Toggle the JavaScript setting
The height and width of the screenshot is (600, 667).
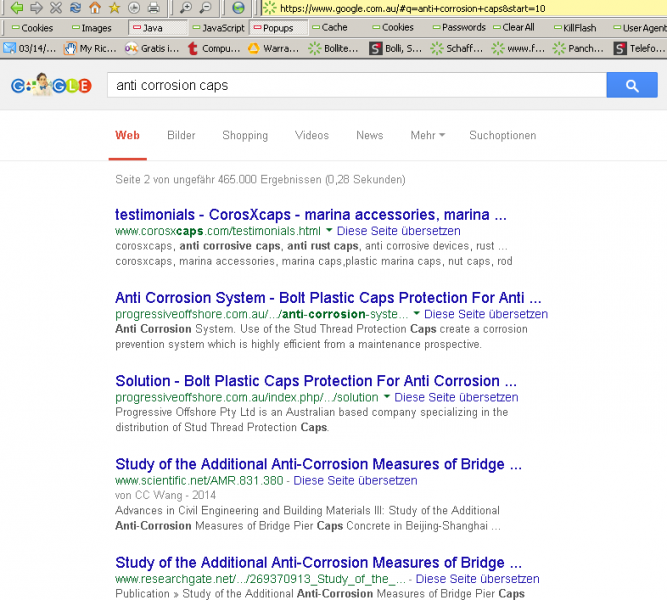[x=219, y=28]
